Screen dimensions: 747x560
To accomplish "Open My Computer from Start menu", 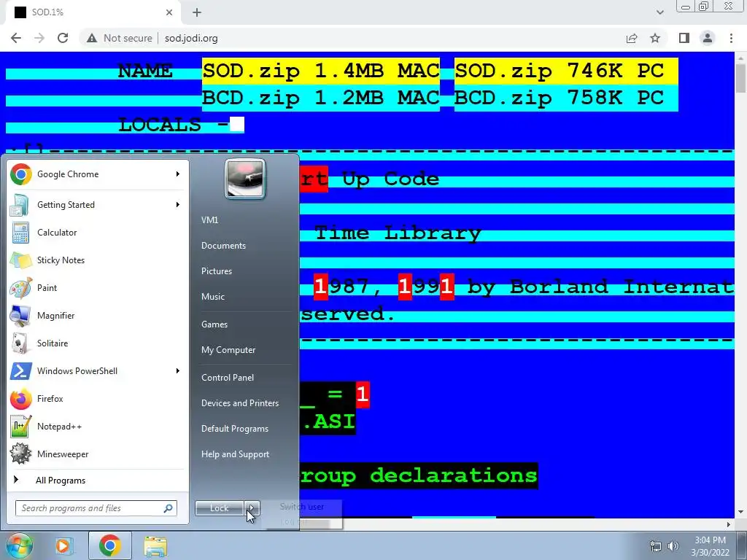I will [228, 350].
